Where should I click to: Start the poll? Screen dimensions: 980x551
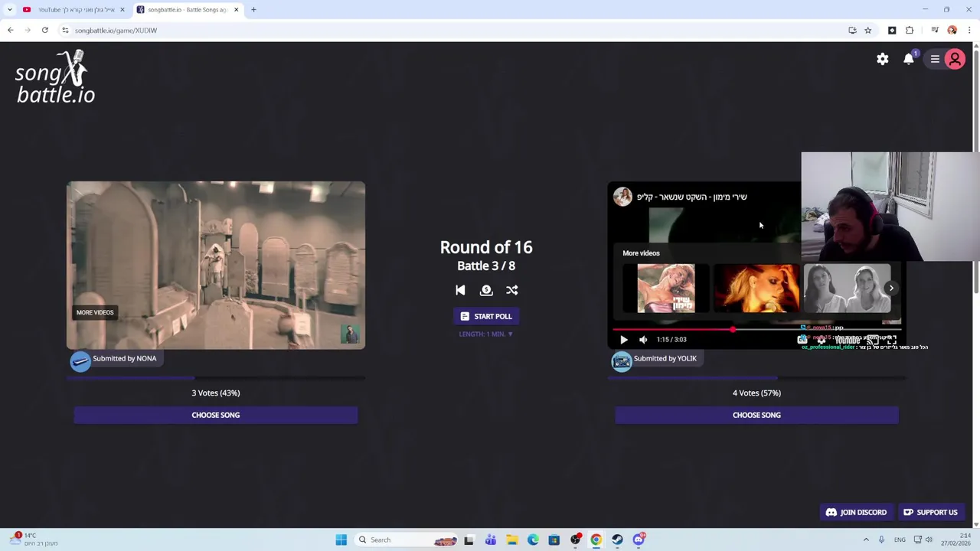pos(486,316)
